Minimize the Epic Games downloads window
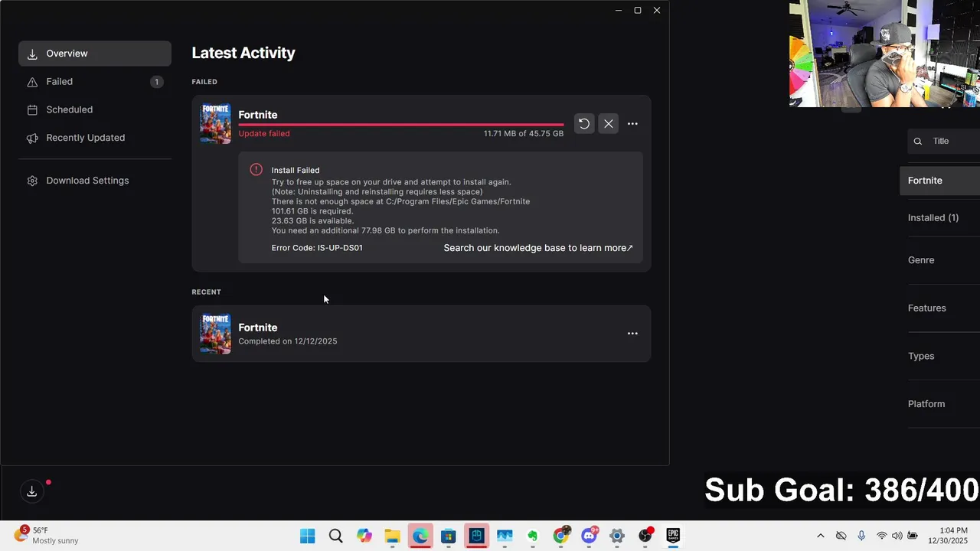 619,11
